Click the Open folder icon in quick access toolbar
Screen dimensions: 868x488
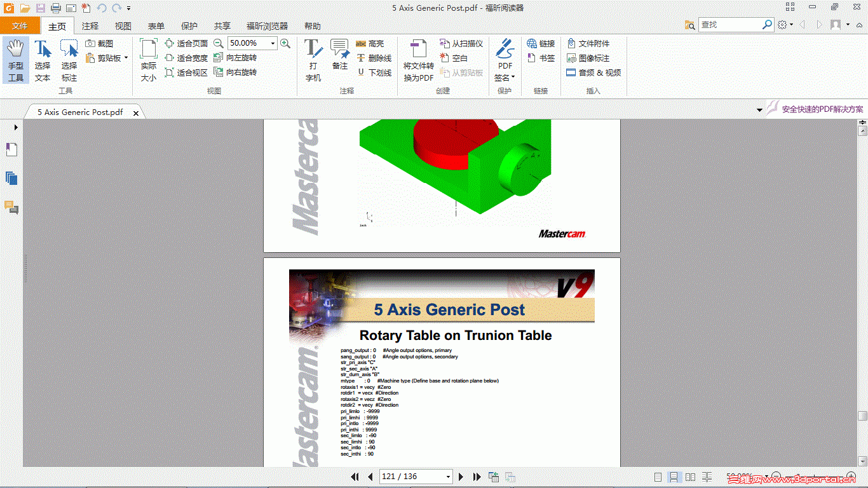click(x=25, y=8)
